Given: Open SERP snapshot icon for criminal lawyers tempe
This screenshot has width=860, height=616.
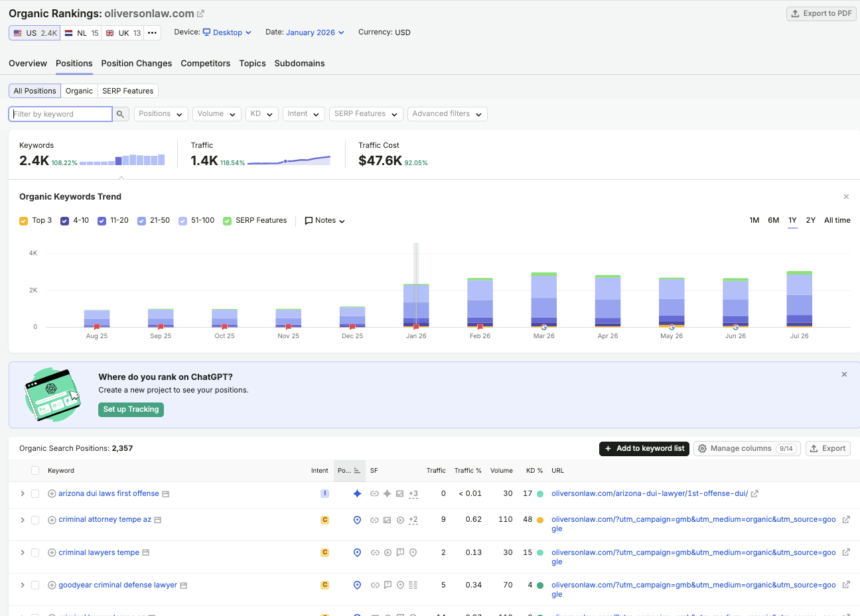Looking at the screenshot, I should point(146,552).
